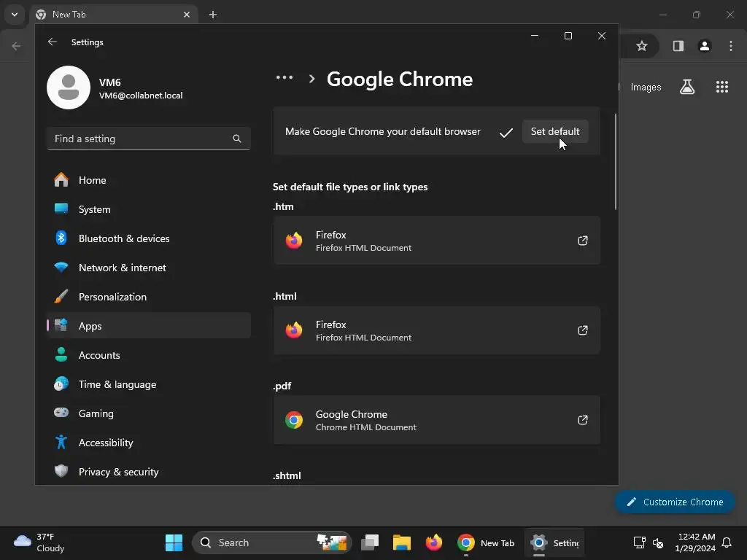
Task: Open the Home settings page
Action: (149, 180)
